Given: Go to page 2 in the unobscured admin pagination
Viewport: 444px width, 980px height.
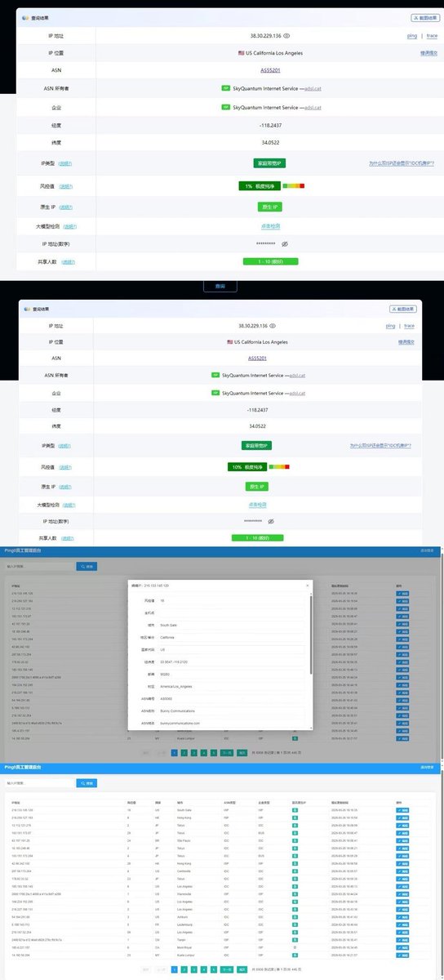Looking at the screenshot, I should 184,969.
